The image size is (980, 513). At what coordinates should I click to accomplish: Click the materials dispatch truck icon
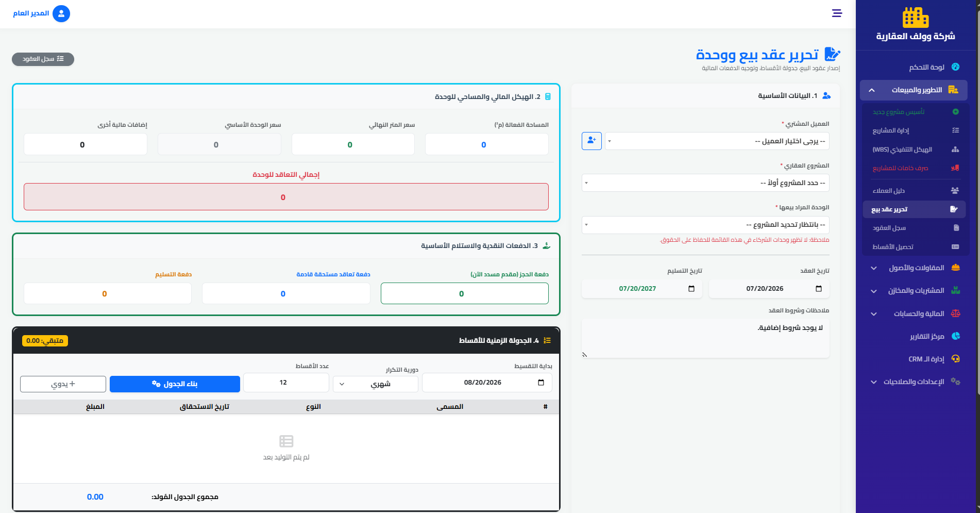[955, 168]
